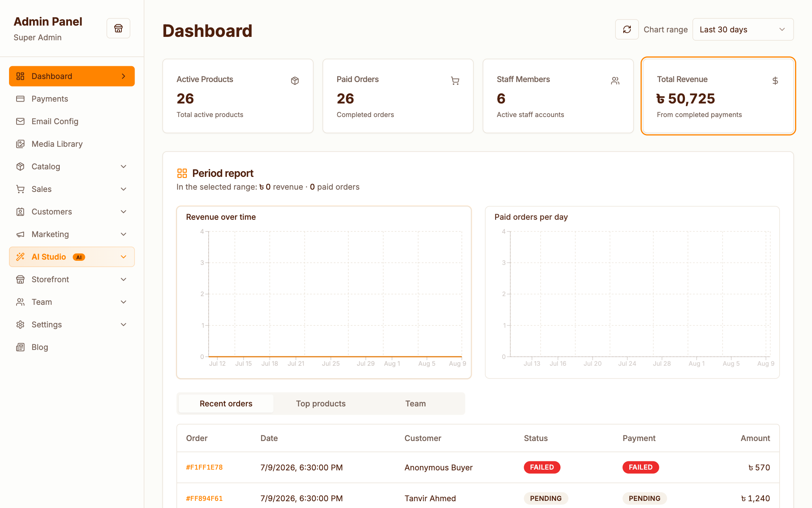The image size is (812, 508).
Task: Expand the Sales menu chevron
Action: point(123,189)
